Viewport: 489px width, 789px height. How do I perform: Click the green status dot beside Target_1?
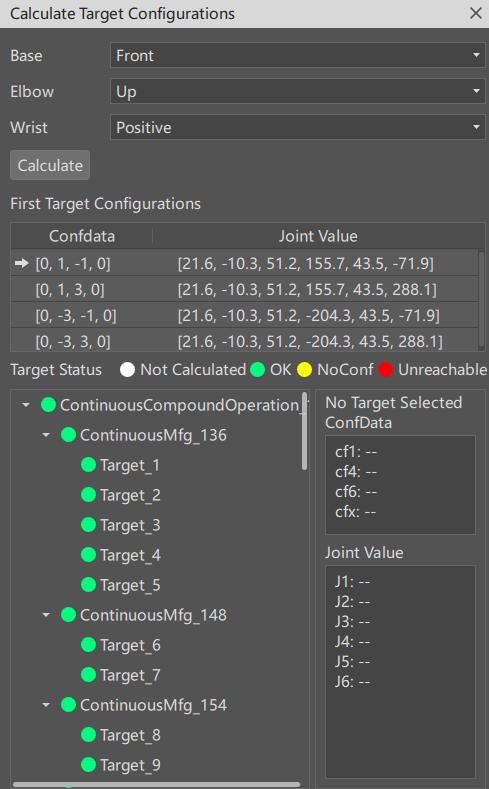[89, 465]
